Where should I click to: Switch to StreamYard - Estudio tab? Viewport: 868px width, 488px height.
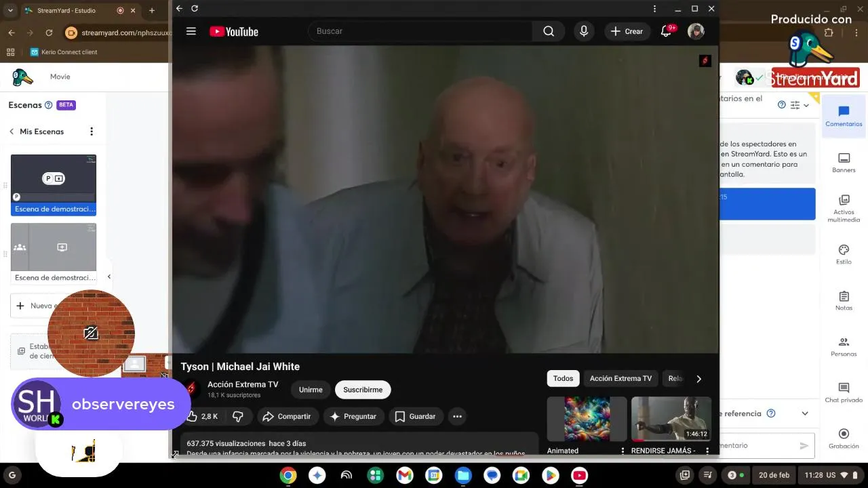[75, 11]
